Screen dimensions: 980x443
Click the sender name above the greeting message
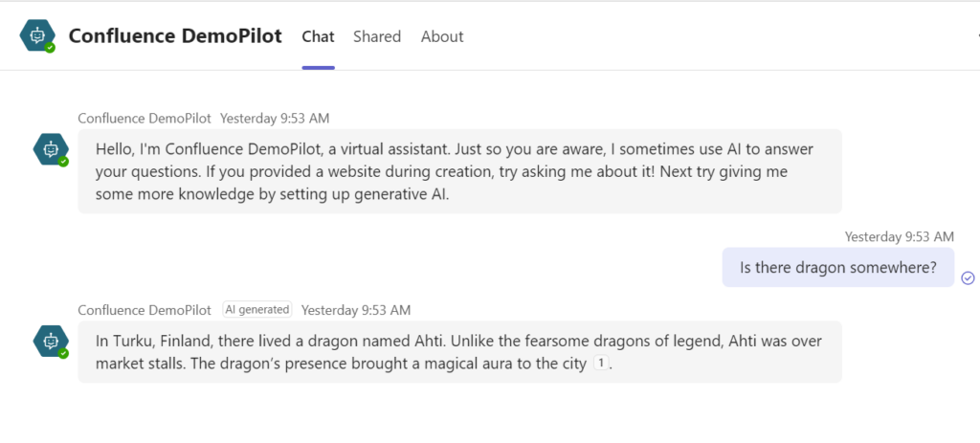click(145, 119)
